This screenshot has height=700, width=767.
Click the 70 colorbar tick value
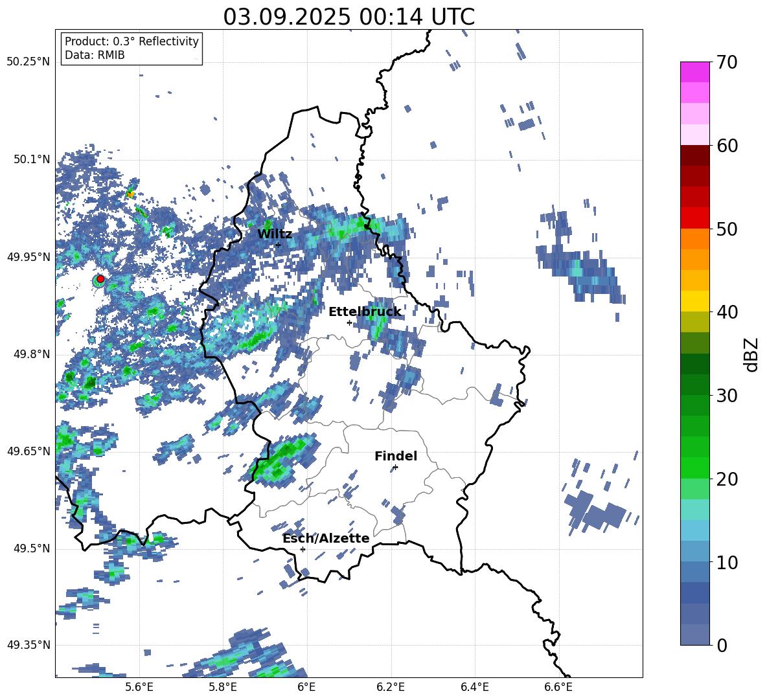(x=727, y=63)
